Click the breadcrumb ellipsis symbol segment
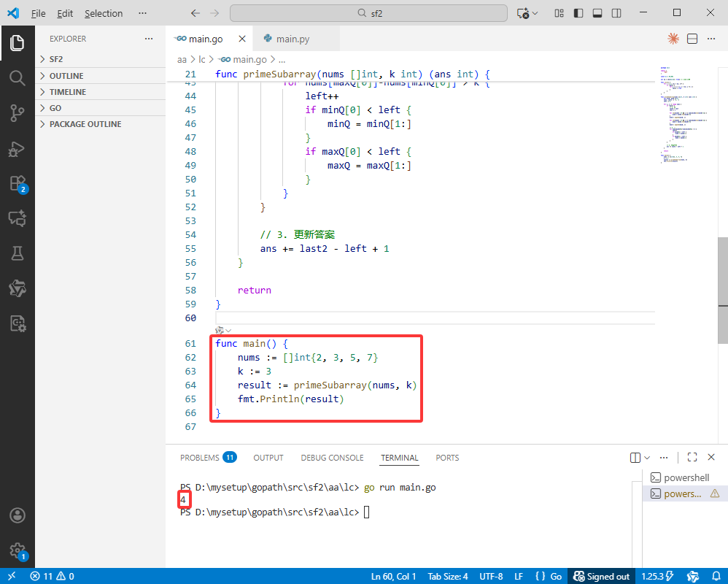 click(282, 59)
